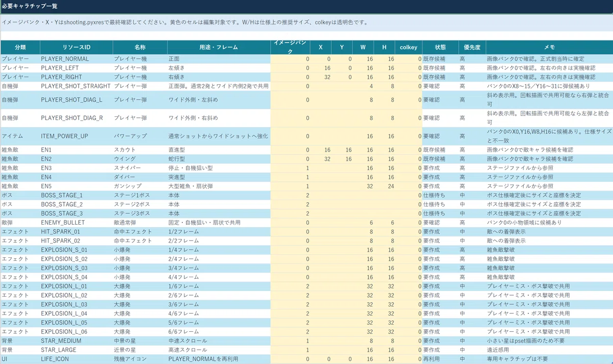Click the HIT_SPARK_02 cell

[76, 240]
